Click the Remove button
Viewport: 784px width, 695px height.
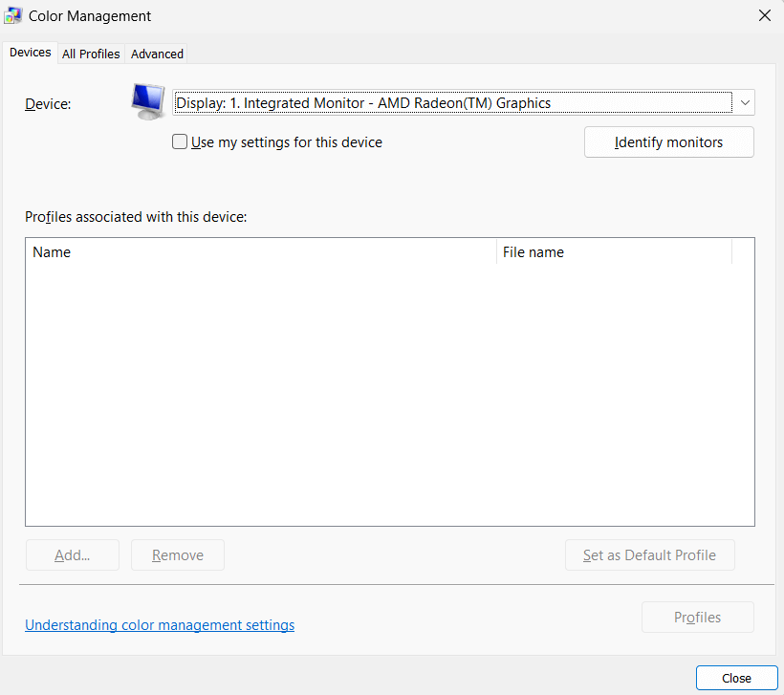[178, 555]
